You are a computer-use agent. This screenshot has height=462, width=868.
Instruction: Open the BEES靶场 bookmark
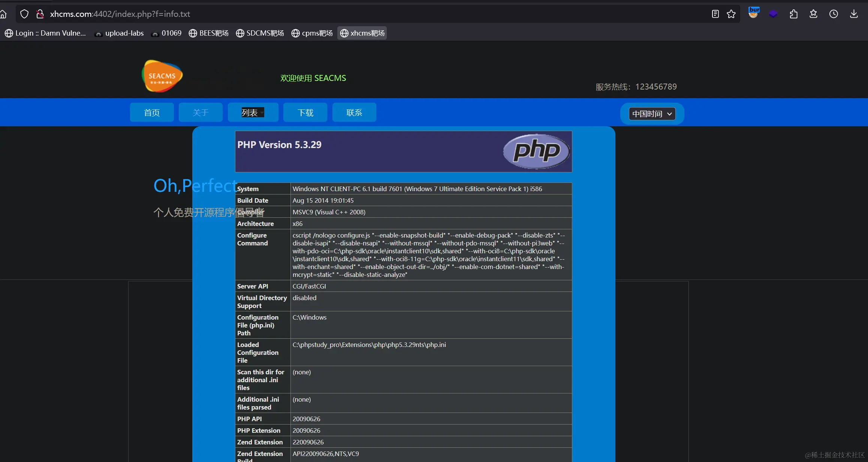209,33
